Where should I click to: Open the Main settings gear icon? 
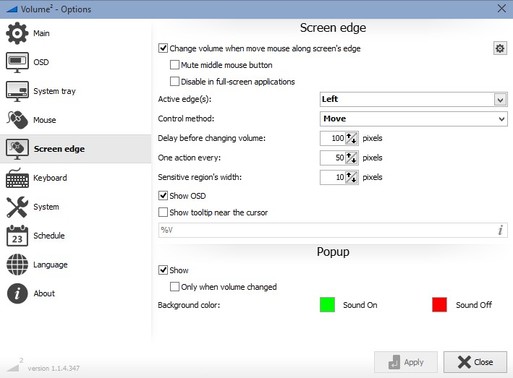tap(17, 33)
